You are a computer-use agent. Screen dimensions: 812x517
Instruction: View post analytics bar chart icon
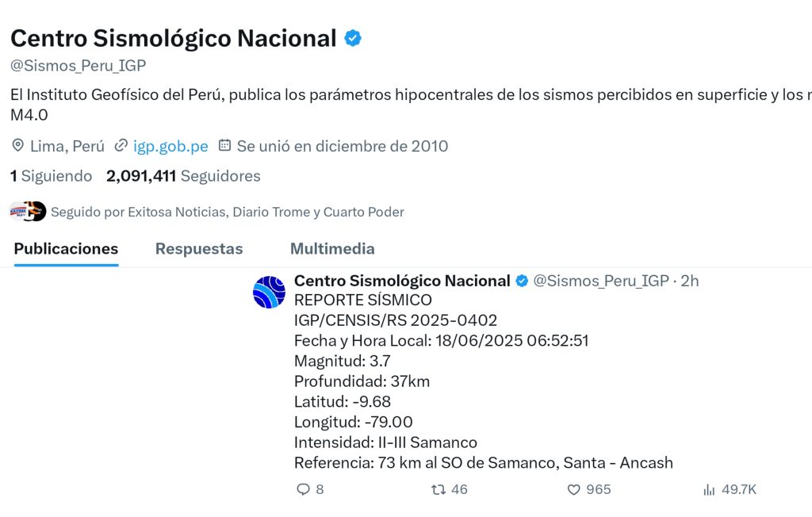709,489
